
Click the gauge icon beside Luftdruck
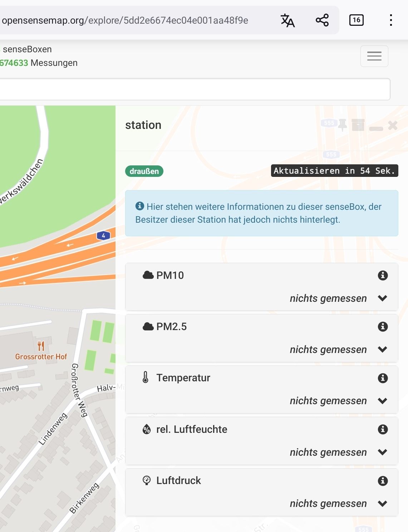click(147, 480)
